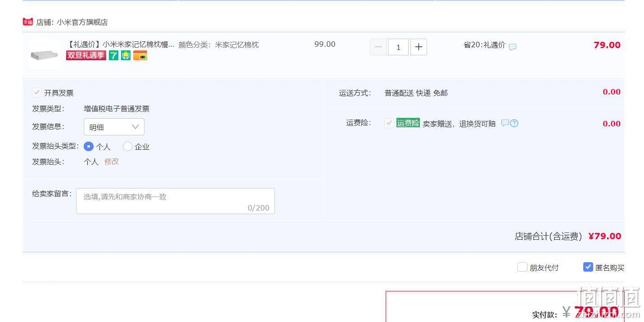Click the 给卖家留言 message text box
Screen dimensions: 644x322
coord(176,201)
